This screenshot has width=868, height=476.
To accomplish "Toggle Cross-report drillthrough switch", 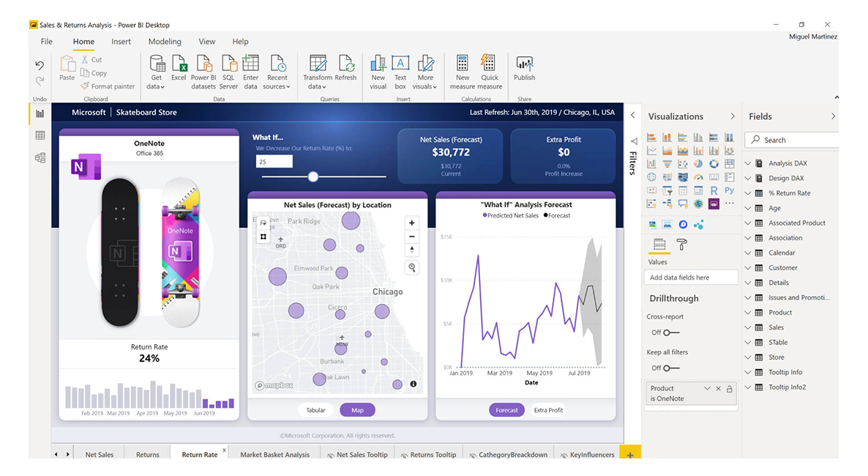I will tap(671, 332).
